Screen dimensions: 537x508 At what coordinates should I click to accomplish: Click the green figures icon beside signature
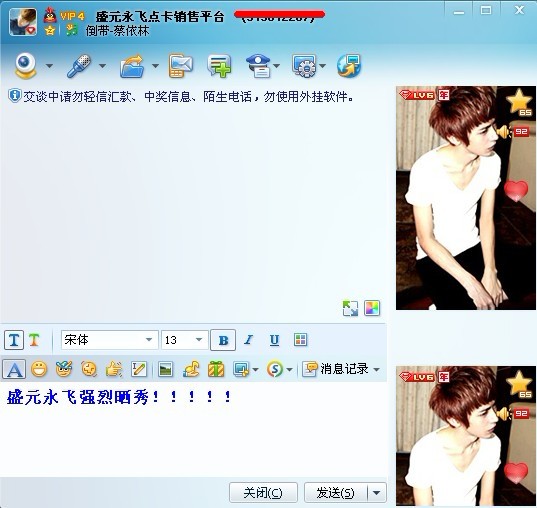pos(72,30)
